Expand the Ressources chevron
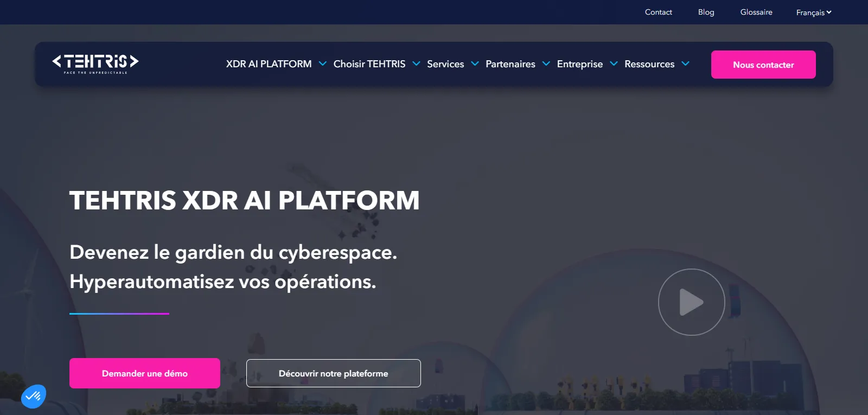The width and height of the screenshot is (868, 415). pos(686,64)
